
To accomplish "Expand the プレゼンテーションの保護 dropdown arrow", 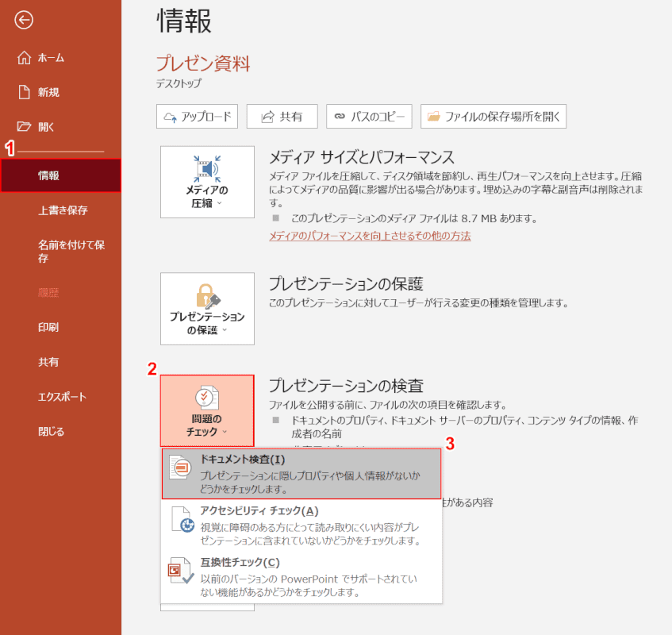I will click(225, 329).
